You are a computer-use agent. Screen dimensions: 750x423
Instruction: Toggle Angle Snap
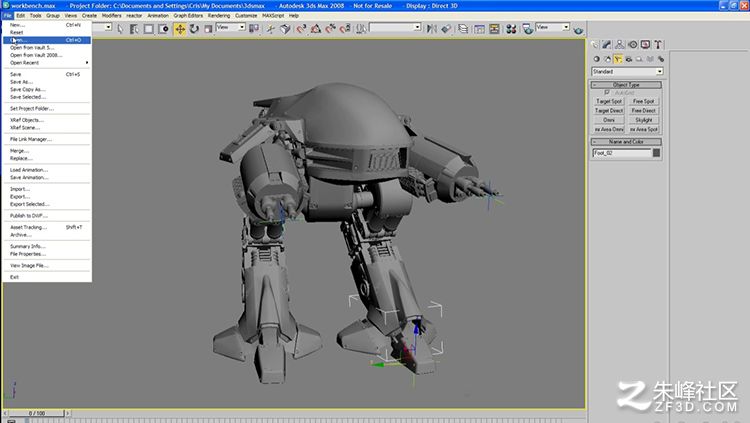(316, 29)
